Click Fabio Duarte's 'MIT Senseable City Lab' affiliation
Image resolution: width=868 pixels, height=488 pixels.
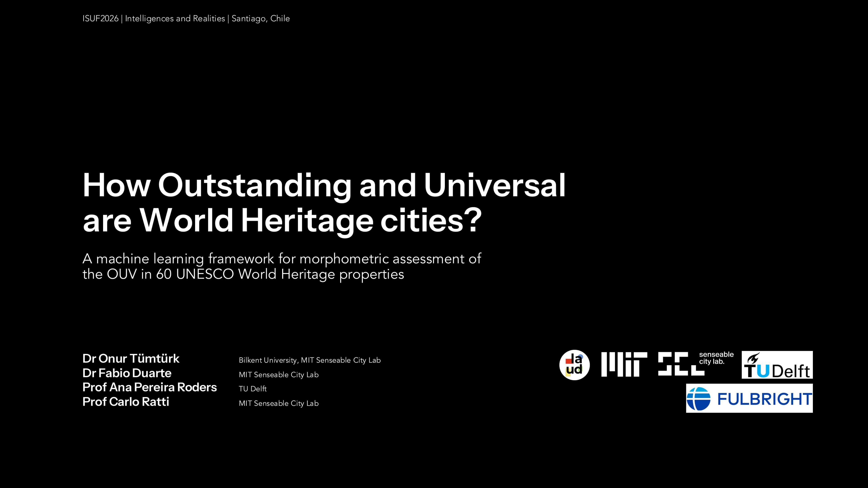pos(279,375)
